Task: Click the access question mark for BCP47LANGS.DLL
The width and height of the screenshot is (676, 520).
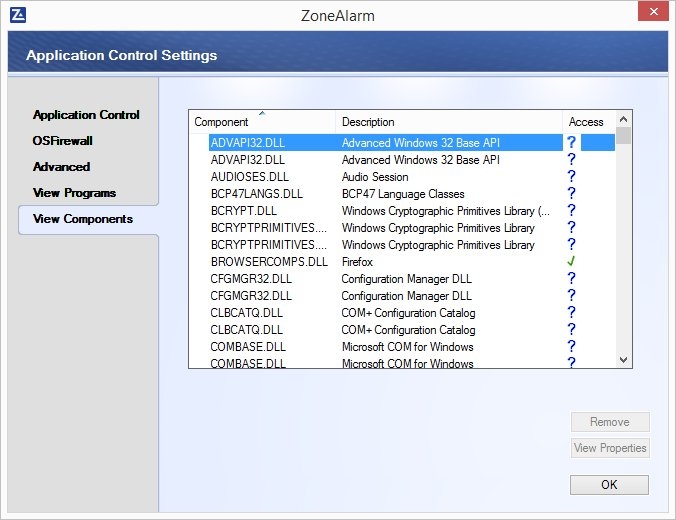Action: [x=571, y=193]
